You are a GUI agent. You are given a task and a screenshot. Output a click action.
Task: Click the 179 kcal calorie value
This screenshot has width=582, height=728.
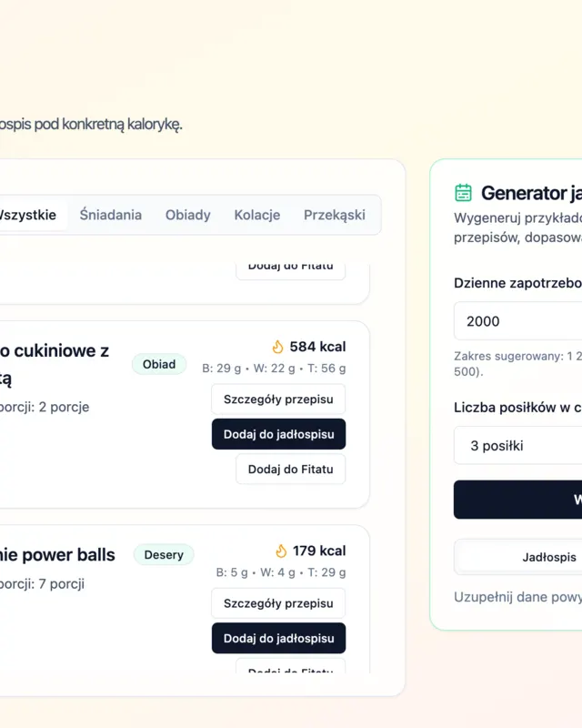click(319, 551)
